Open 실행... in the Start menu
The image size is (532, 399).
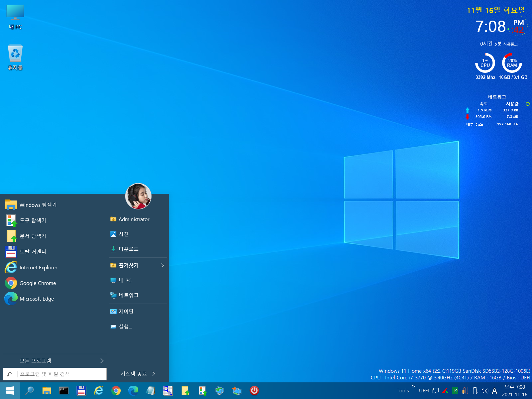(x=138, y=327)
